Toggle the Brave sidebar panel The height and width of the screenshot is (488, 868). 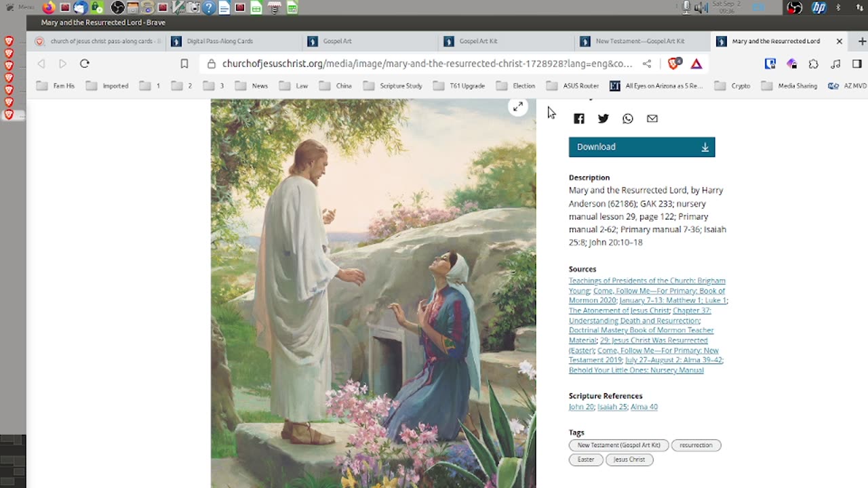(857, 64)
